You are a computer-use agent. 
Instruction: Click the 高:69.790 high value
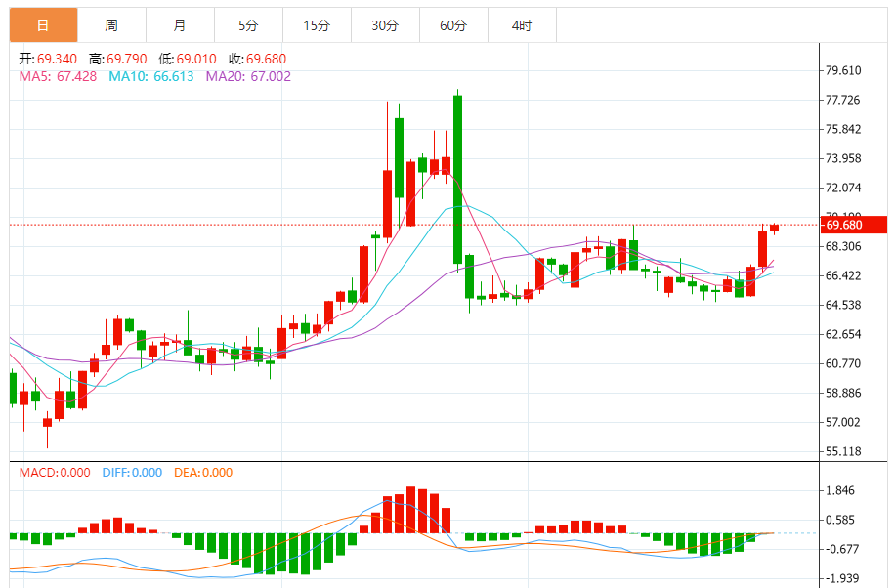pos(118,59)
